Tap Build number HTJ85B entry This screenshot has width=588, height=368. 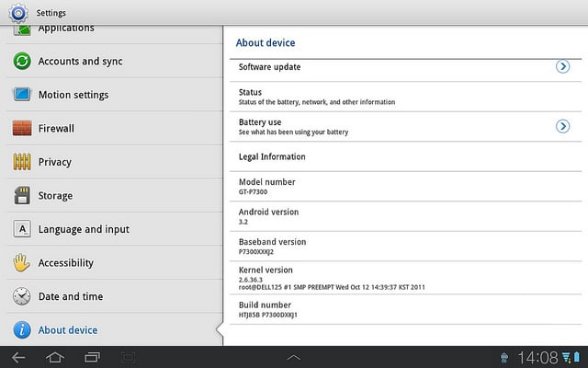pyautogui.click(x=405, y=309)
